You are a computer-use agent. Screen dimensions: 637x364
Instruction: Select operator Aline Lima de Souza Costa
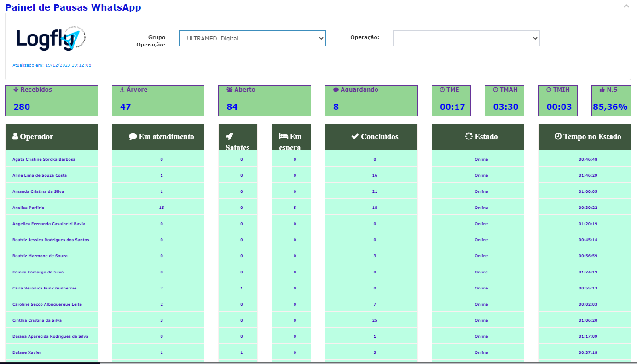tap(40, 175)
